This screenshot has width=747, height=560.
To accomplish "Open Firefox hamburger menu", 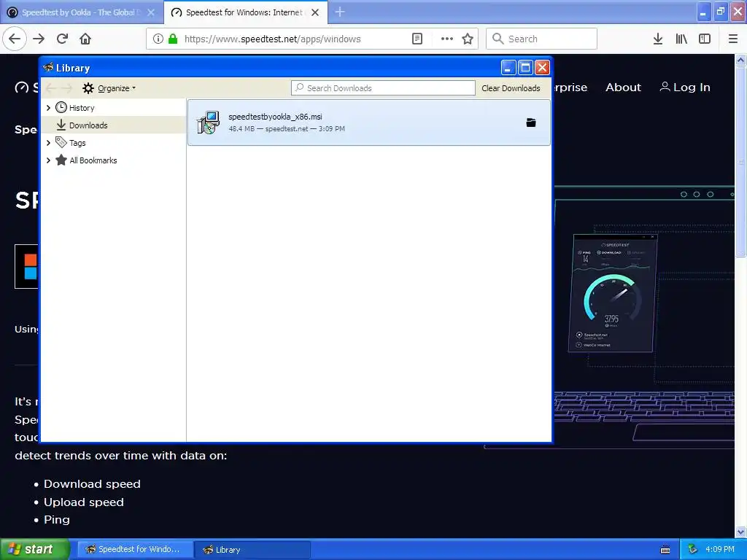I will click(733, 39).
